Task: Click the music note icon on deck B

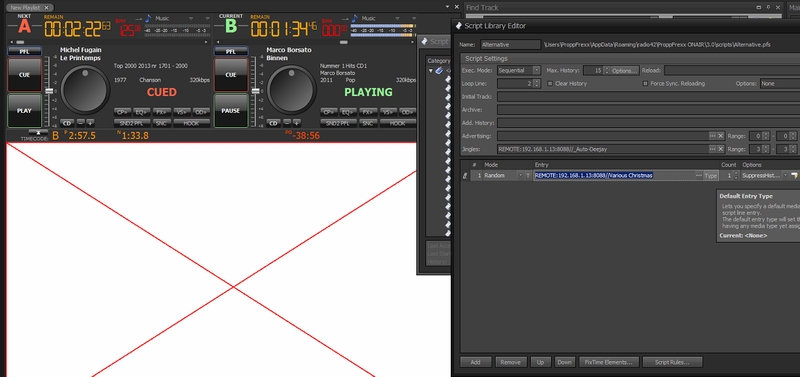Action: coord(355,18)
